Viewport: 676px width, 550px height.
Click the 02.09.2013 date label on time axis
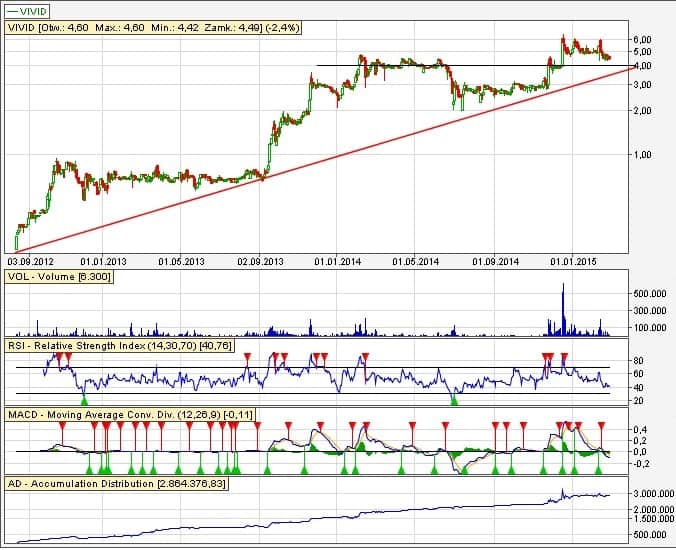click(260, 261)
